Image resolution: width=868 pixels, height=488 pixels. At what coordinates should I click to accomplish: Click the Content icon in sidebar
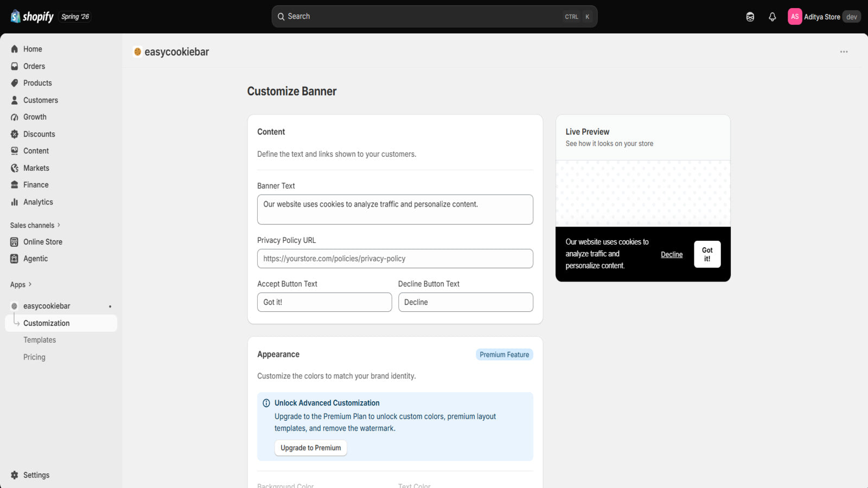(15, 151)
